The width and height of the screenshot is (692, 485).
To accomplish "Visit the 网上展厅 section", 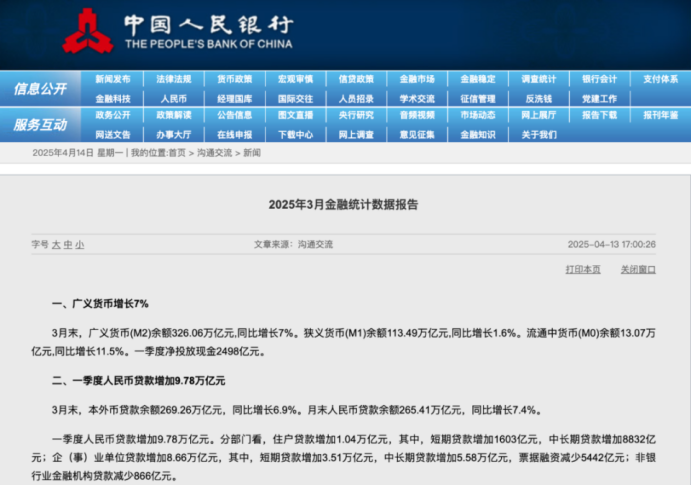I will point(539,115).
